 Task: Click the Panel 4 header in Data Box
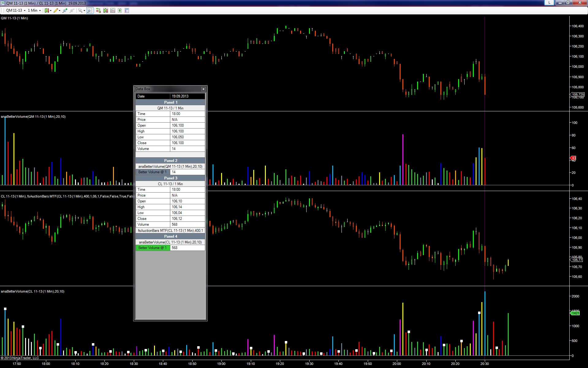click(171, 236)
